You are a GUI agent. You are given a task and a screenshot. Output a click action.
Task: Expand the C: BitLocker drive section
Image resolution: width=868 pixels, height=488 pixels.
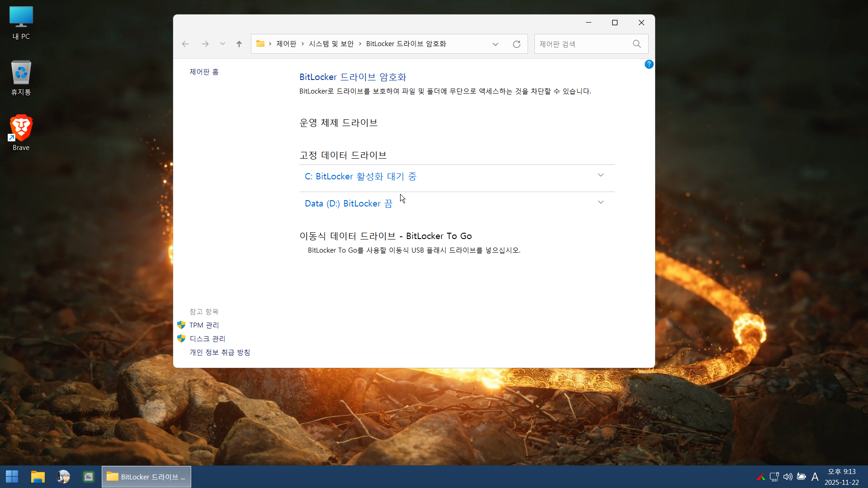[600, 175]
